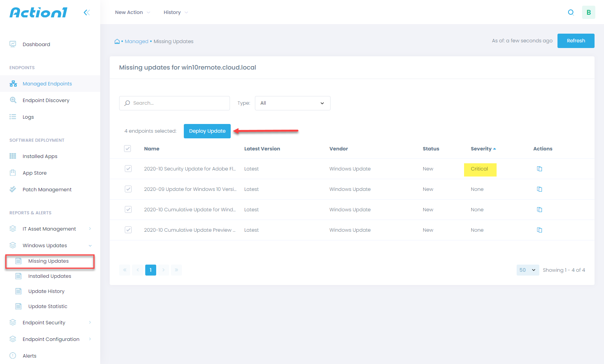Viewport: 604px width, 364px height.
Task: Expand the IT Asset Management chevron
Action: pos(90,229)
